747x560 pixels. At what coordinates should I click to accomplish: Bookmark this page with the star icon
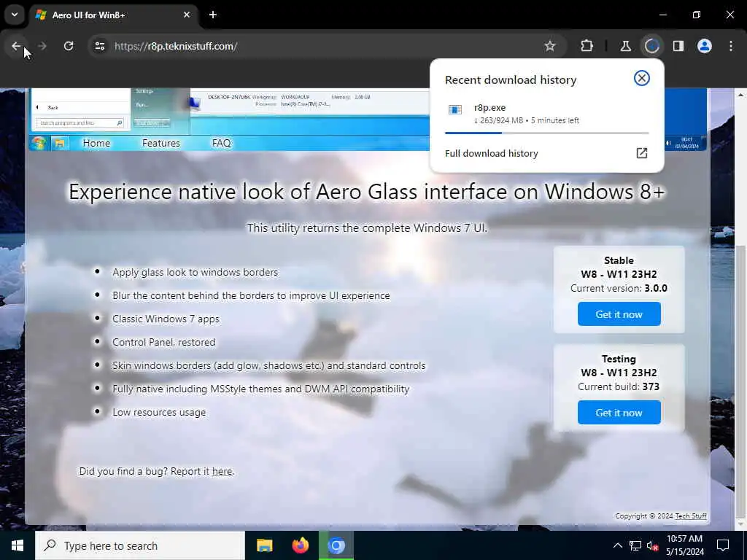tap(550, 46)
